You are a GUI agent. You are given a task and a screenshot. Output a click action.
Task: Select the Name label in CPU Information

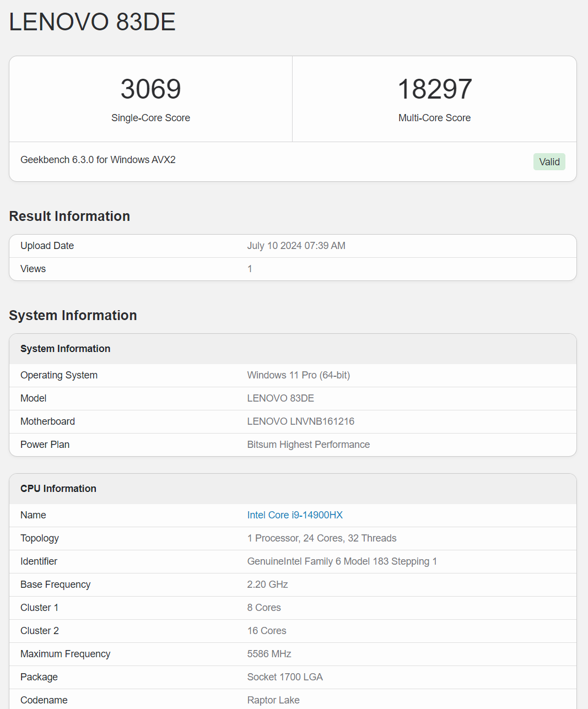[x=33, y=515]
